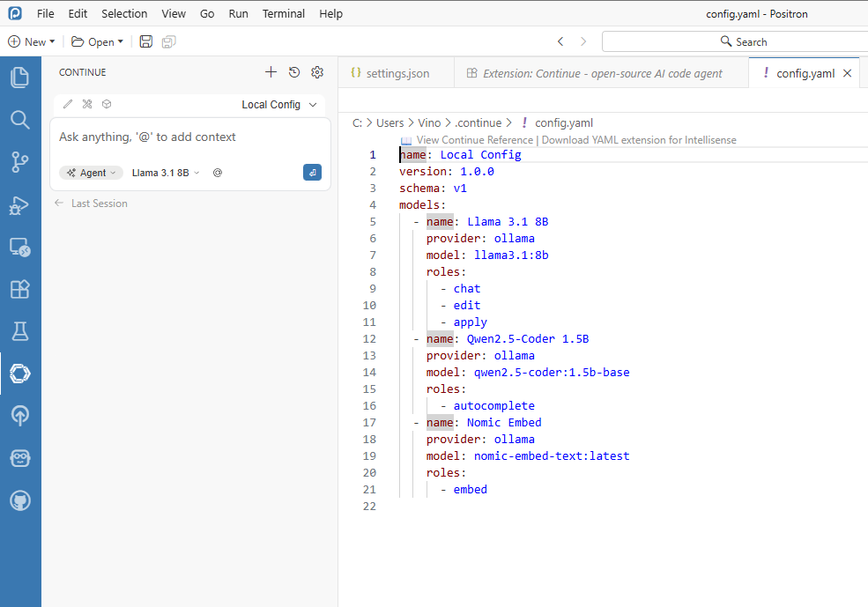Image resolution: width=868 pixels, height=607 pixels.
Task: Expand the Agent mode selector
Action: [x=92, y=173]
